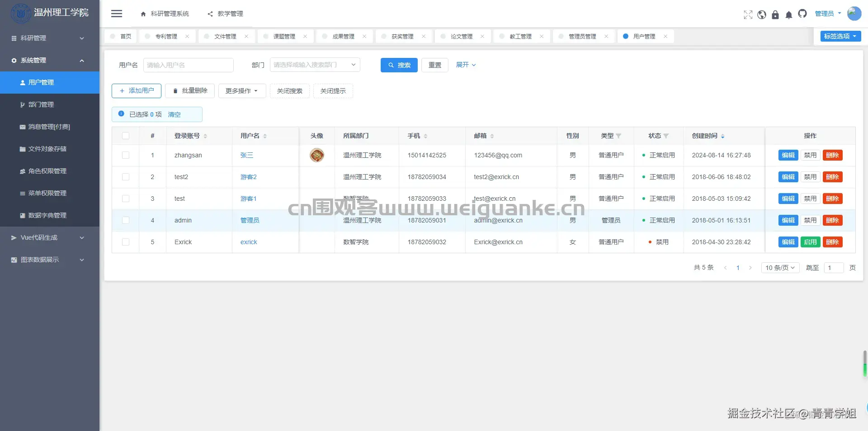This screenshot has width=868, height=431.
Task: Focus the 跳至 page number input
Action: [834, 268]
